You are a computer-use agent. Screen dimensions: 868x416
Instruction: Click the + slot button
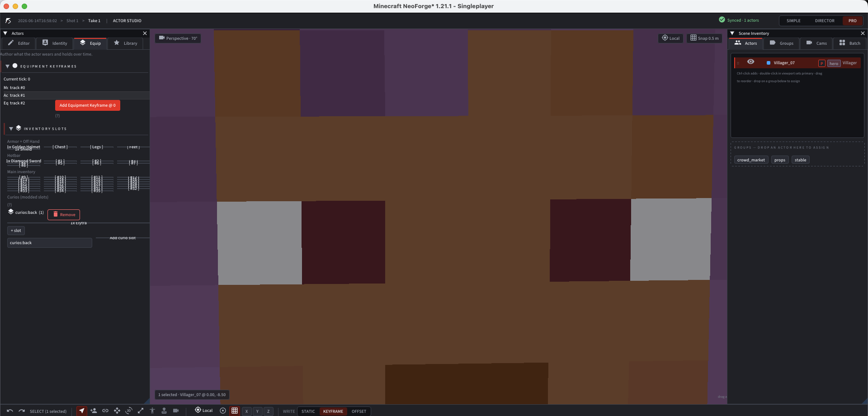[16, 231]
